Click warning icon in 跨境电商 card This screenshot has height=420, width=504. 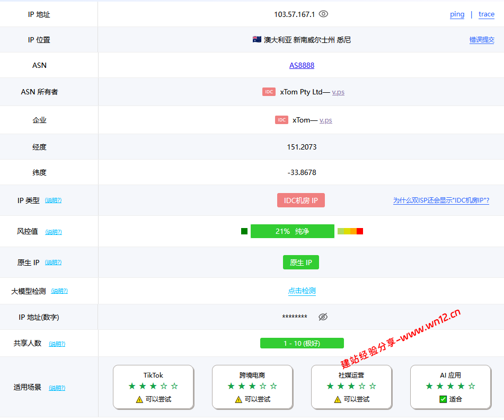(238, 399)
